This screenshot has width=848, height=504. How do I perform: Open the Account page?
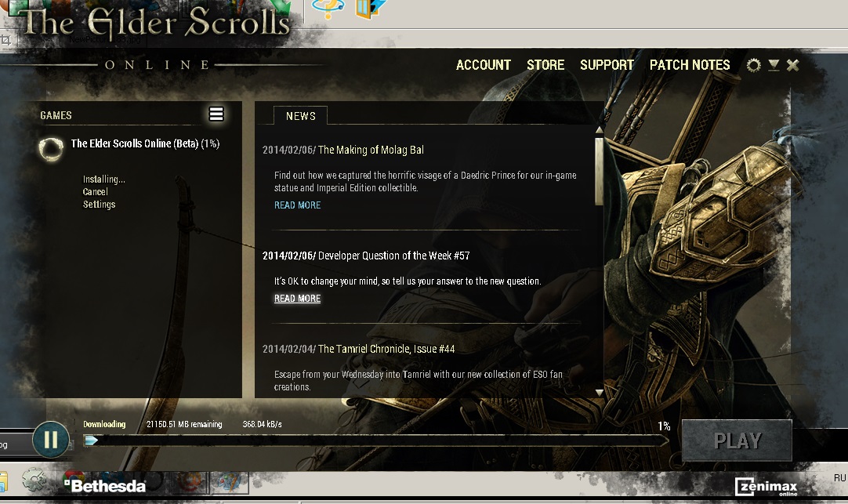pyautogui.click(x=484, y=65)
